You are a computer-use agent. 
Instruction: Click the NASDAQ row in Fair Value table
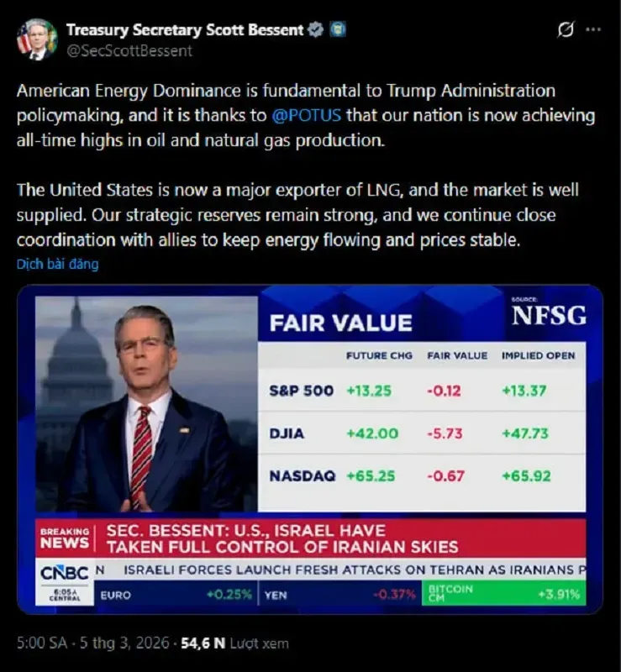(422, 475)
